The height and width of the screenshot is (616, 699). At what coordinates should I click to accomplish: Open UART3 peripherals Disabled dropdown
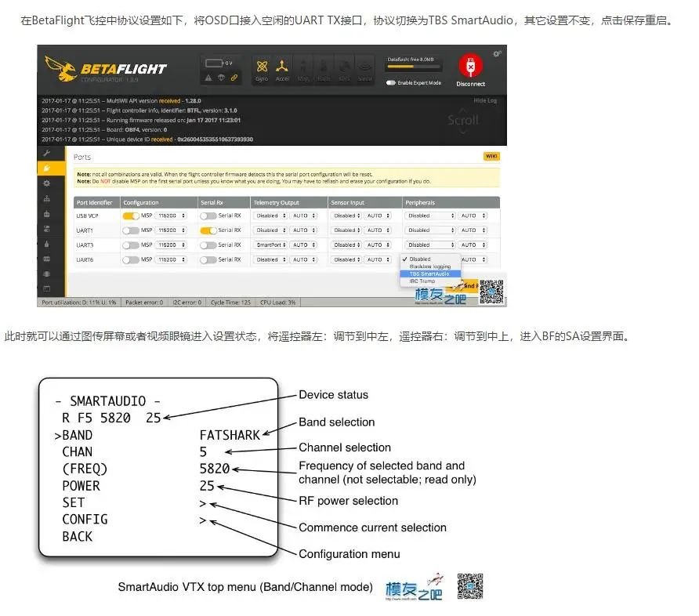430,245
